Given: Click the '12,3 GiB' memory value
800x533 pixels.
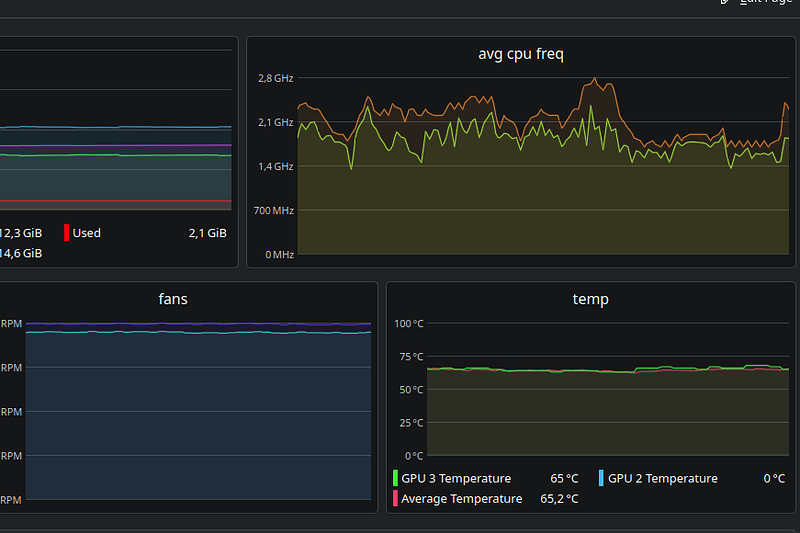Looking at the screenshot, I should (21, 233).
